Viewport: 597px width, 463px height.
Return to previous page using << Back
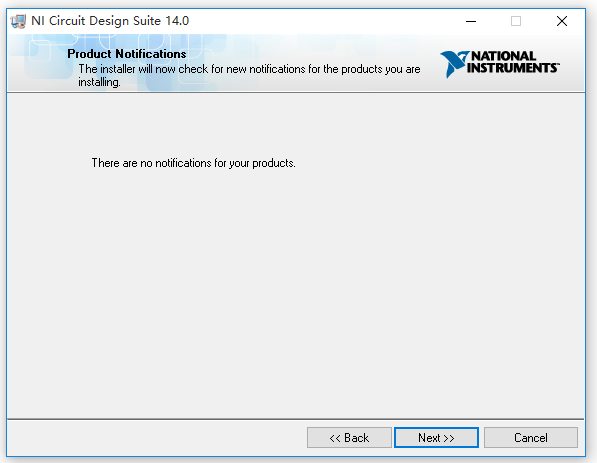pos(349,437)
